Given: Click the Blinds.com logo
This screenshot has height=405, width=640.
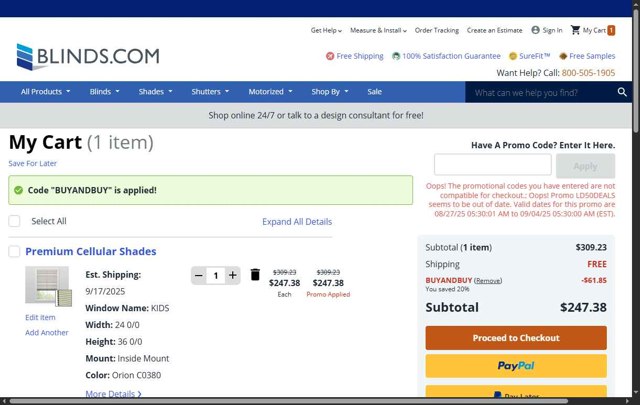Looking at the screenshot, I should coord(88,56).
